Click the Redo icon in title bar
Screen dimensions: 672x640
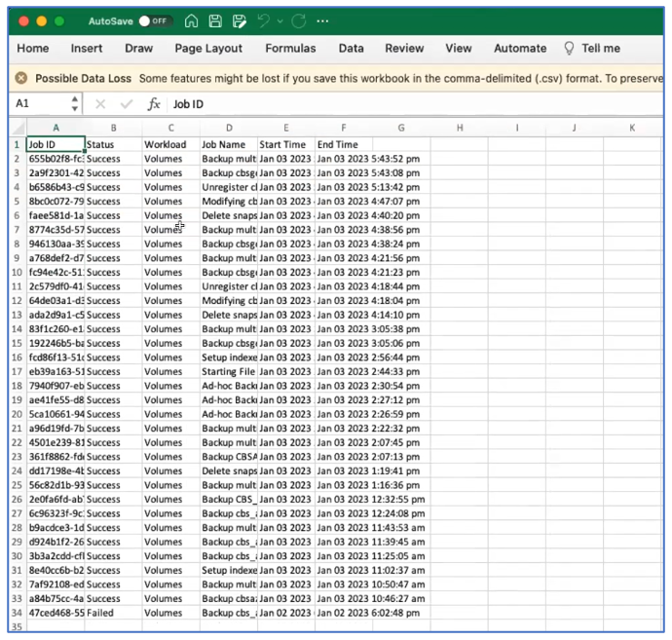point(298,20)
